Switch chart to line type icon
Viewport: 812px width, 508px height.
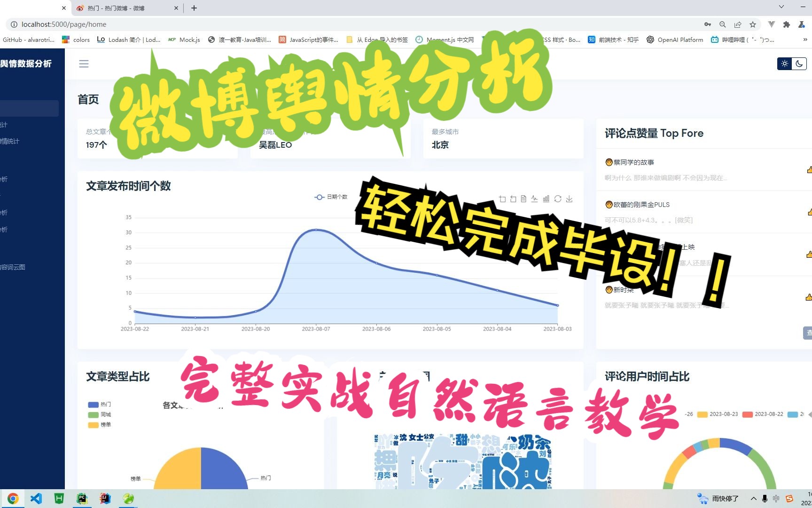pos(535,199)
